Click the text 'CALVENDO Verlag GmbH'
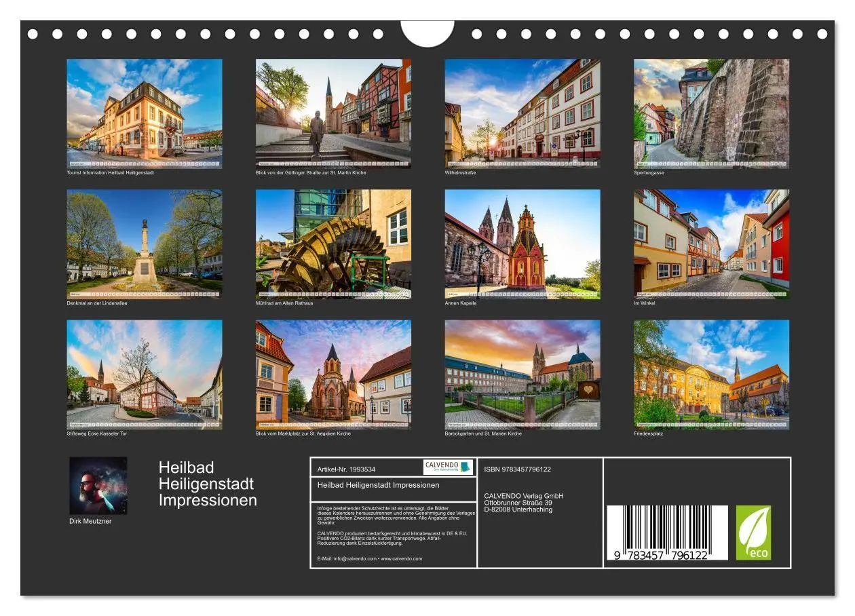The width and height of the screenshot is (855, 616). coord(524,496)
